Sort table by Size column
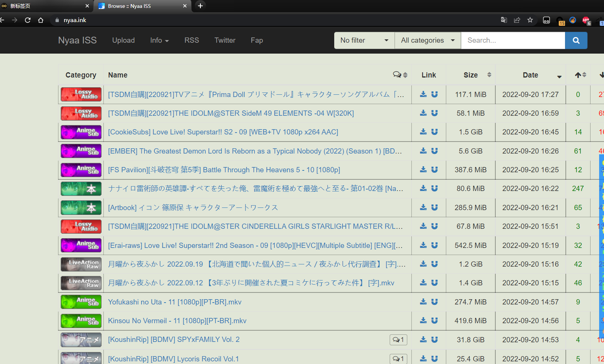The height and width of the screenshot is (364, 604). click(471, 75)
